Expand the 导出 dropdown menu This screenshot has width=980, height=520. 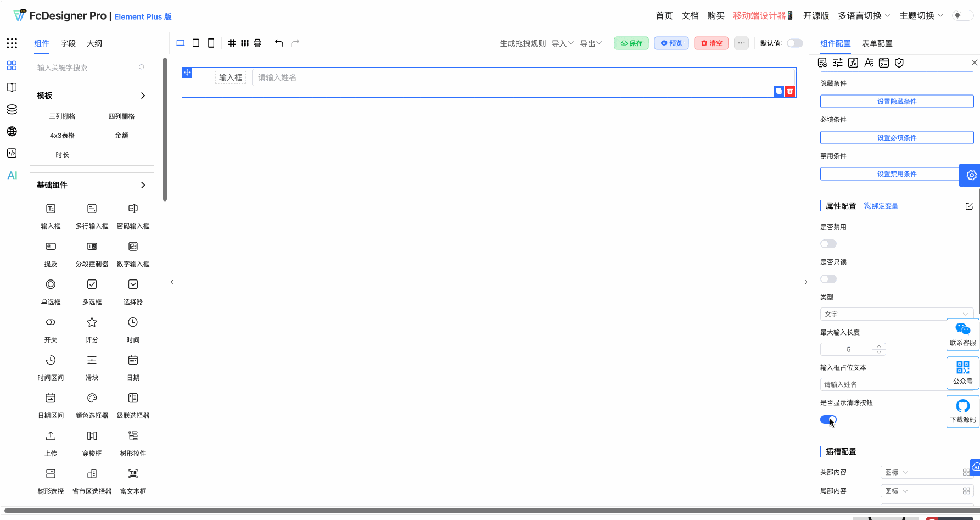pos(591,43)
